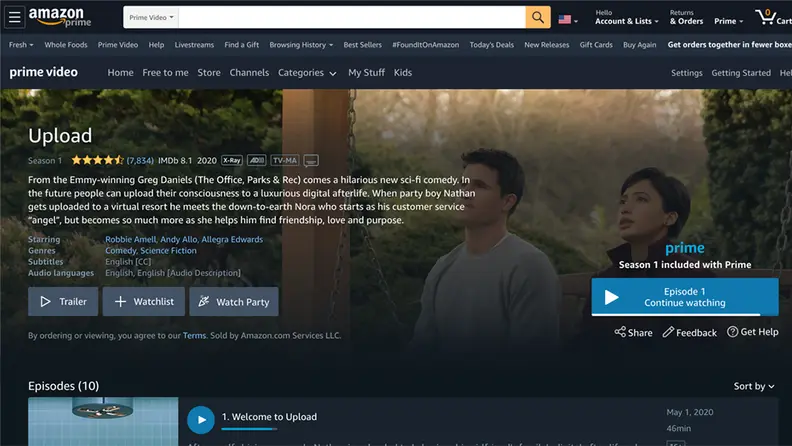This screenshot has width=792, height=446.
Task: Open Find a Gift
Action: [241, 45]
